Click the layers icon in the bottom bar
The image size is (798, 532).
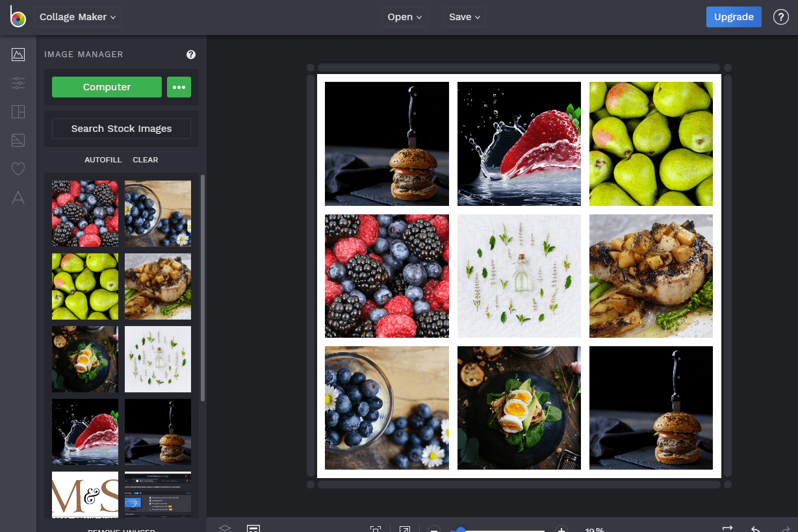[224, 528]
